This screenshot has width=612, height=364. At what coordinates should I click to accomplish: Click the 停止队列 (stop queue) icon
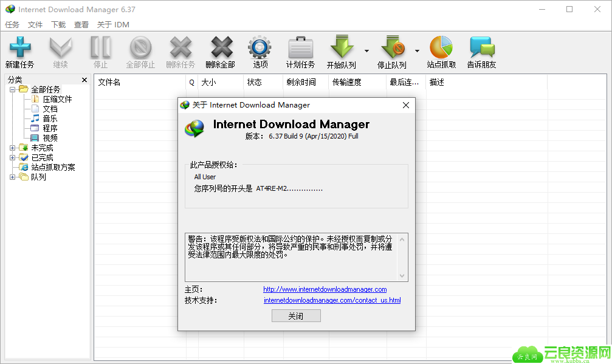[393, 47]
